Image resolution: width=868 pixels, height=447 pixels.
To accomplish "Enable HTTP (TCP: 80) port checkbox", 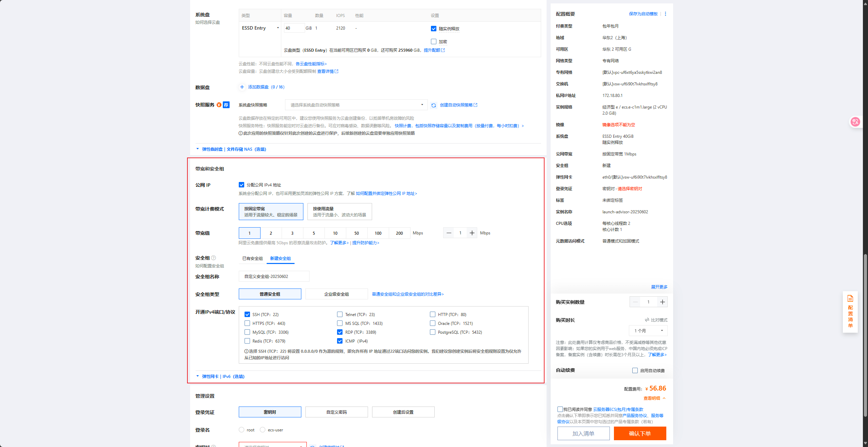I will click(x=433, y=314).
